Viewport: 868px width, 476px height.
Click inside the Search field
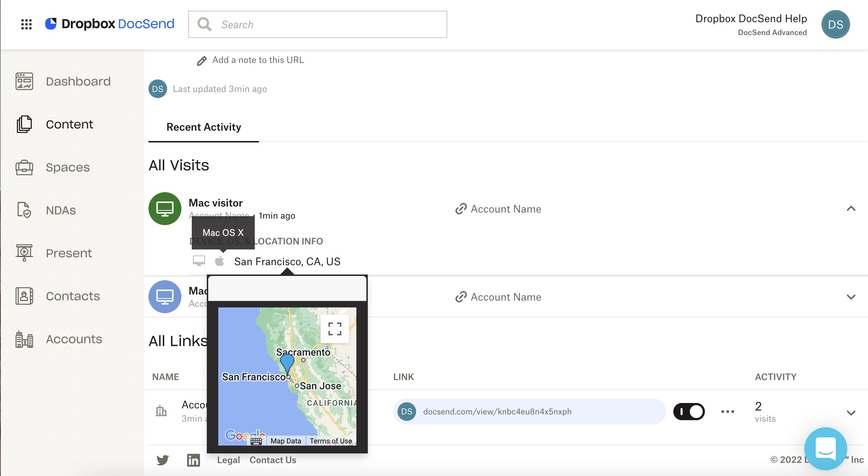click(318, 24)
